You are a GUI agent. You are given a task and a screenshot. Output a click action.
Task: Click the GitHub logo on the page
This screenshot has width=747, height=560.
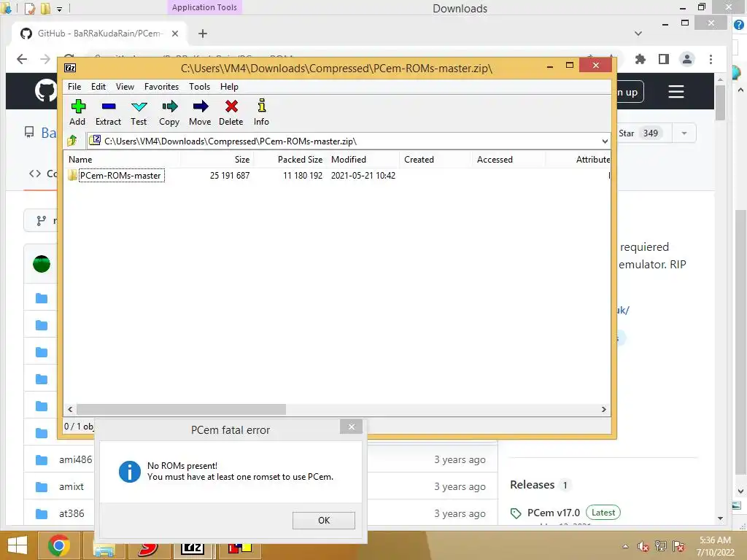[x=46, y=90]
